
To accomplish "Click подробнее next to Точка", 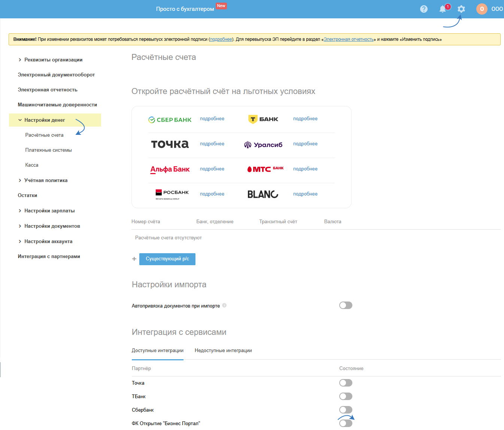I will pos(212,144).
